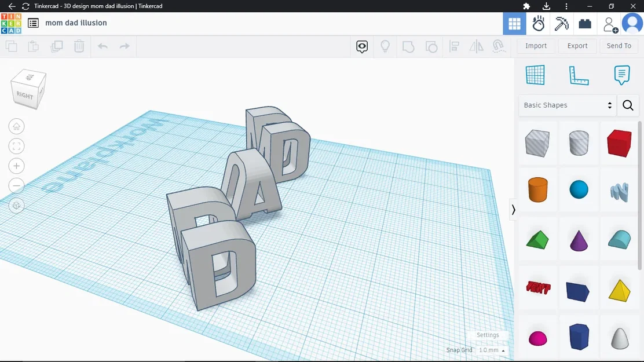Select the green Roof shape

point(537,240)
